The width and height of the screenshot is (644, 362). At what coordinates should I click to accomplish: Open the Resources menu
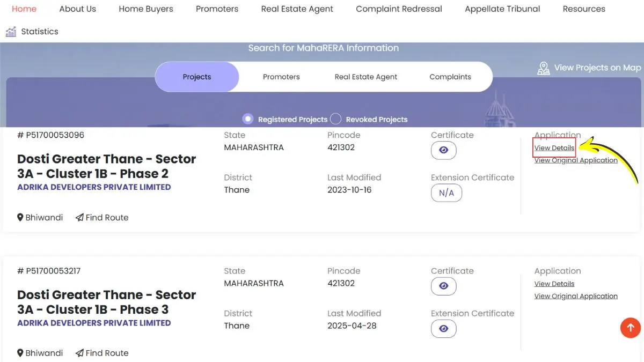[x=584, y=9]
